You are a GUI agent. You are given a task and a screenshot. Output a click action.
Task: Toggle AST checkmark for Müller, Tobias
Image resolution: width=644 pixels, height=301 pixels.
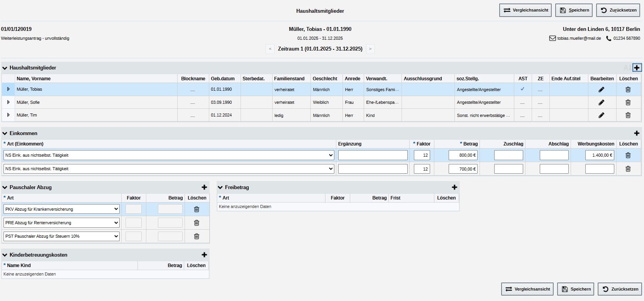tap(522, 89)
